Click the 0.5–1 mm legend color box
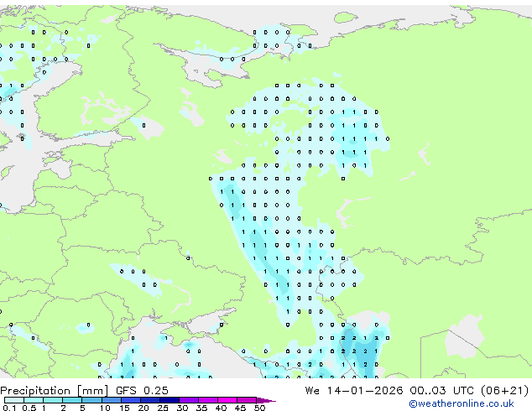Screen dimensions: 532x411 pos(34,400)
